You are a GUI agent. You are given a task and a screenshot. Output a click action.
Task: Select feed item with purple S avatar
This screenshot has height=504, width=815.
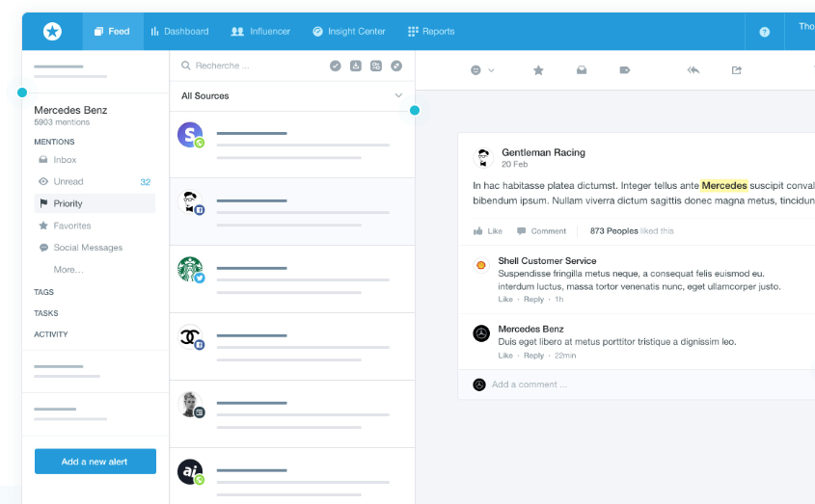click(292, 145)
